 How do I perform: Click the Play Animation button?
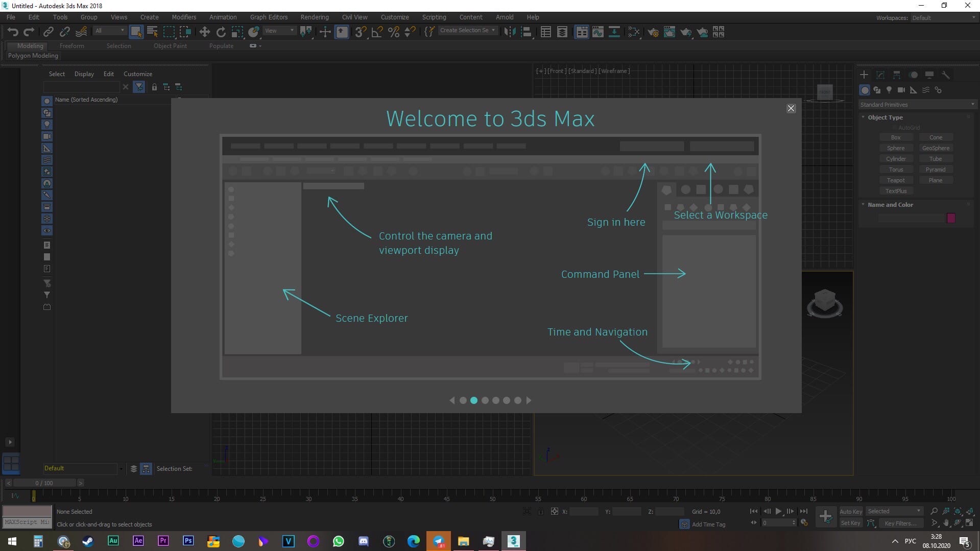778,511
